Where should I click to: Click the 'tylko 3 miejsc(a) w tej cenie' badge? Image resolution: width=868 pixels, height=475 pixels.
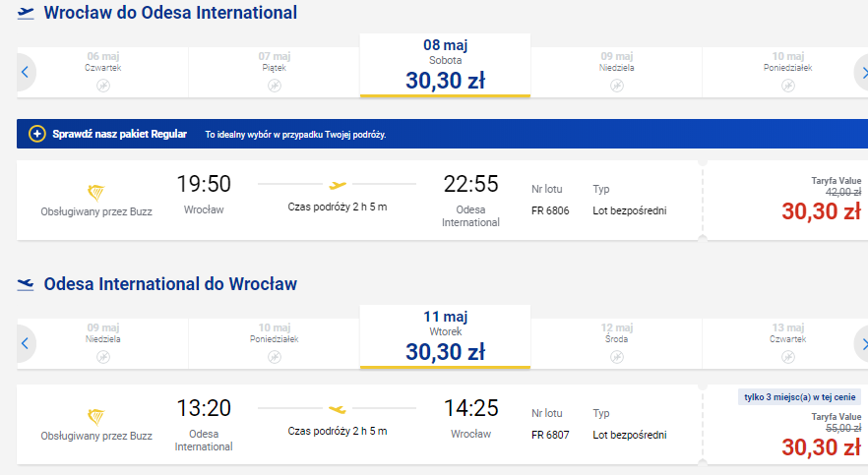(x=800, y=397)
